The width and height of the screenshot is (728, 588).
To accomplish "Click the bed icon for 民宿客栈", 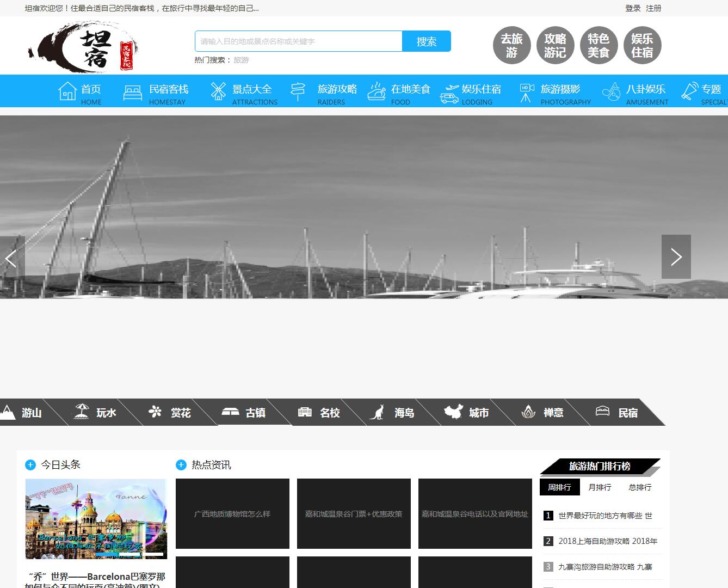I will (x=133, y=93).
